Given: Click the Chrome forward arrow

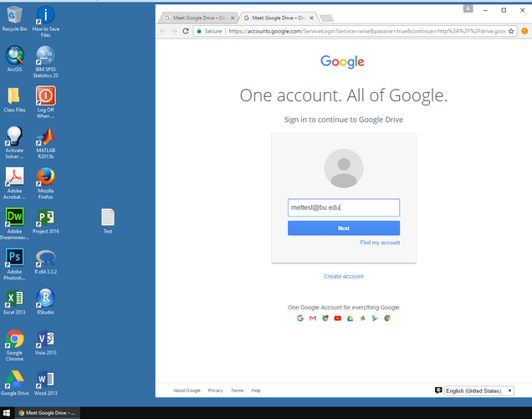Looking at the screenshot, I should (174, 31).
